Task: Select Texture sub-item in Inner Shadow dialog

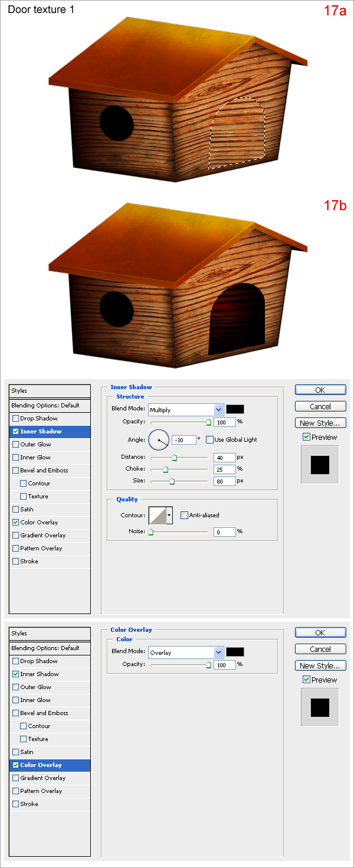Action: point(50,497)
